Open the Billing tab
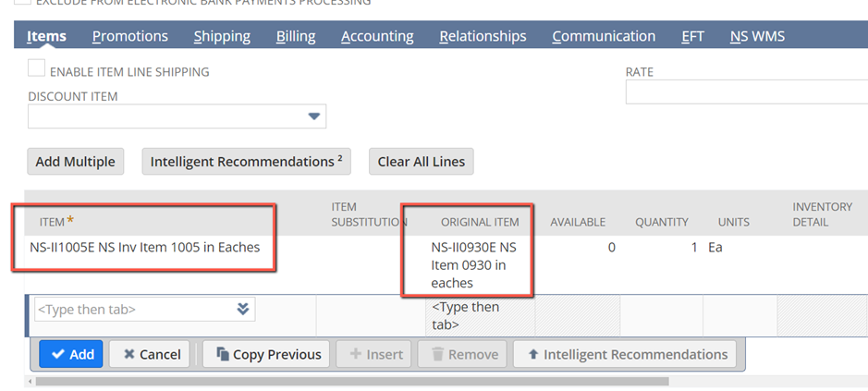The width and height of the screenshot is (868, 391). pyautogui.click(x=295, y=36)
